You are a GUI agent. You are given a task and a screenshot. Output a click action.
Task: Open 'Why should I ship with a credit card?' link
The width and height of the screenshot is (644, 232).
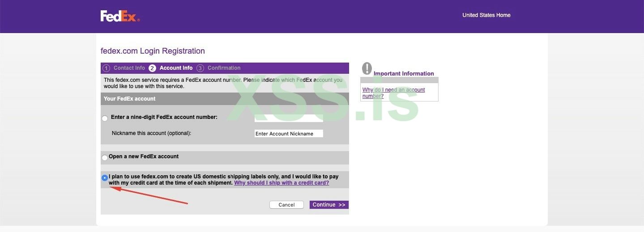281,183
